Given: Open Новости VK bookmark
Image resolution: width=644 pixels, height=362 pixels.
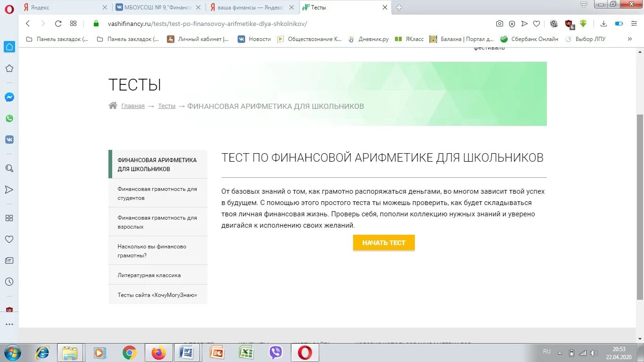Looking at the screenshot, I should [x=255, y=39].
